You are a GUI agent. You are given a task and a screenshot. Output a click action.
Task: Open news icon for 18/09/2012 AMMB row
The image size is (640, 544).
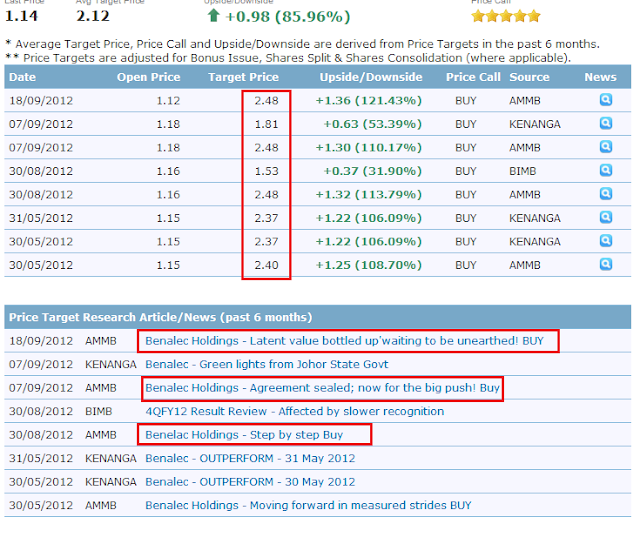606,100
